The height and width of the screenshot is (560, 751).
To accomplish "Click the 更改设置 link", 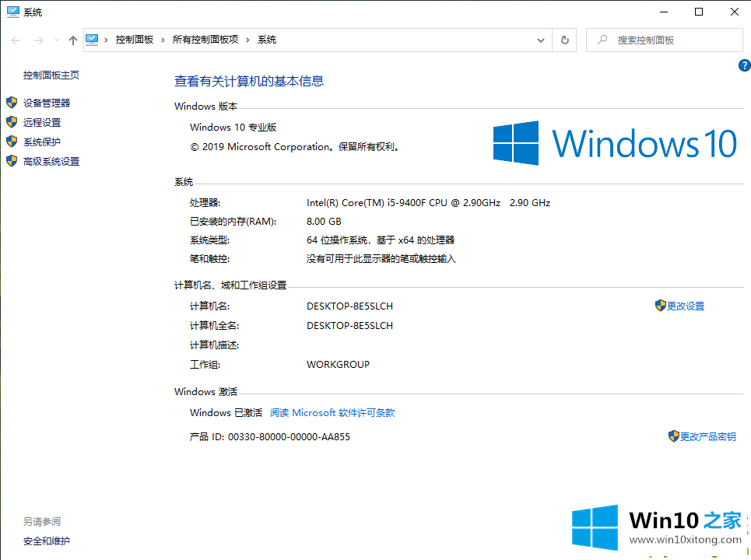I will 685,306.
